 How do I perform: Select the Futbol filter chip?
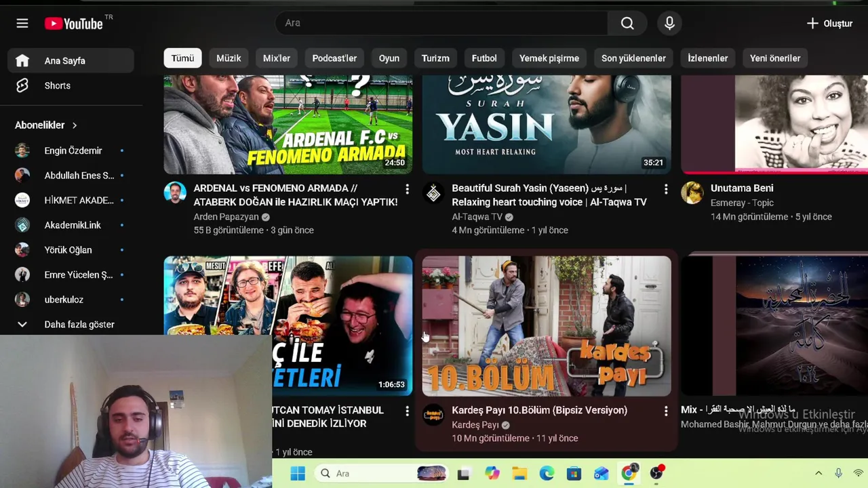pos(484,58)
